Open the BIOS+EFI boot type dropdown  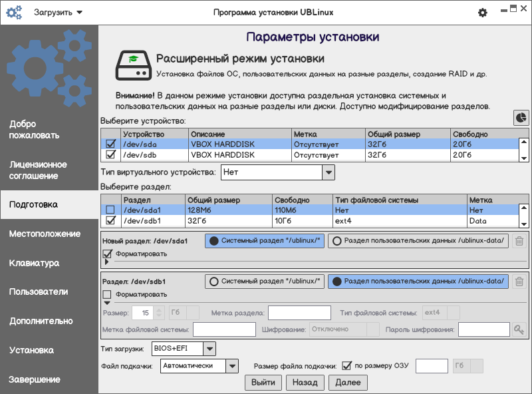click(209, 348)
